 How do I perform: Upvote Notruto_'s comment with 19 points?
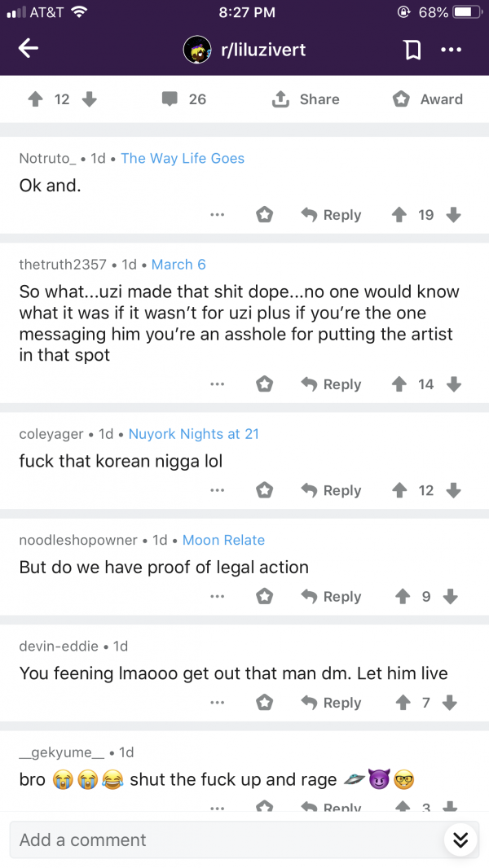(399, 215)
